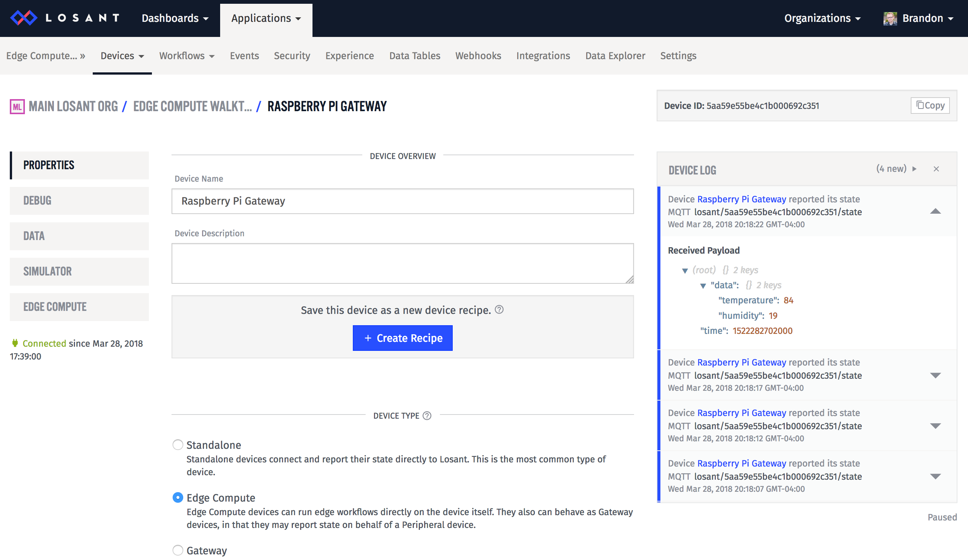Collapse the data key in Received Payload
Viewport: 968px width, 560px height.
coord(703,285)
